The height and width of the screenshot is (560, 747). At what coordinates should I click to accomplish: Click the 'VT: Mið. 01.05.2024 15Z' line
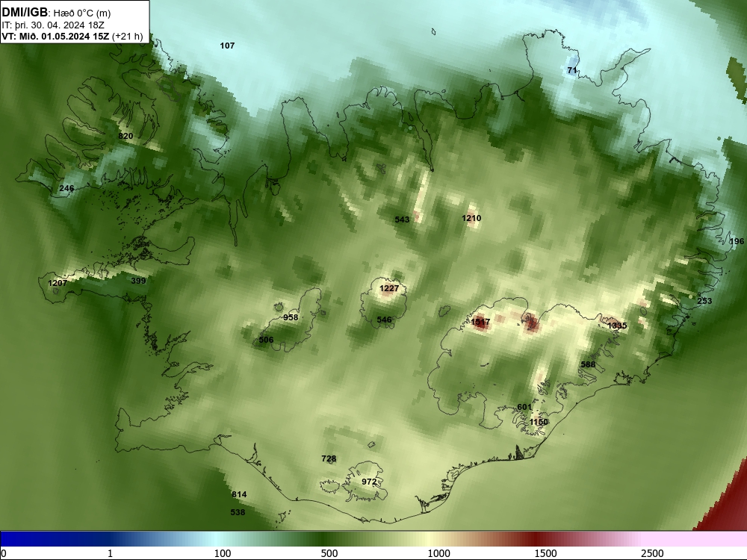point(55,37)
